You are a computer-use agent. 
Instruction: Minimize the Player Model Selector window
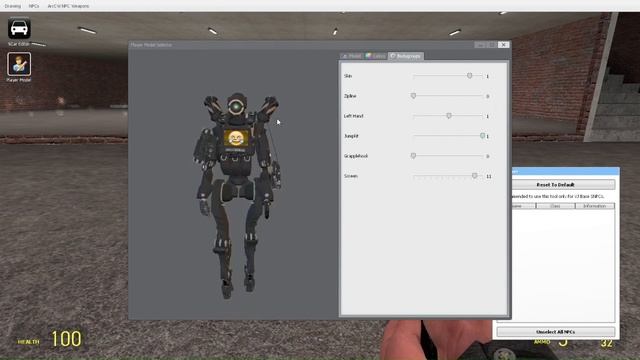click(x=480, y=45)
